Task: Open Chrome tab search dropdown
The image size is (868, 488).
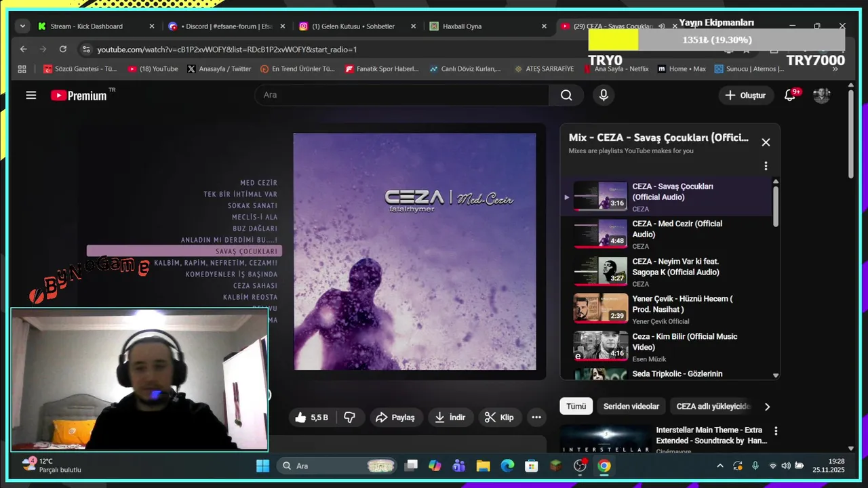Action: 23,26
